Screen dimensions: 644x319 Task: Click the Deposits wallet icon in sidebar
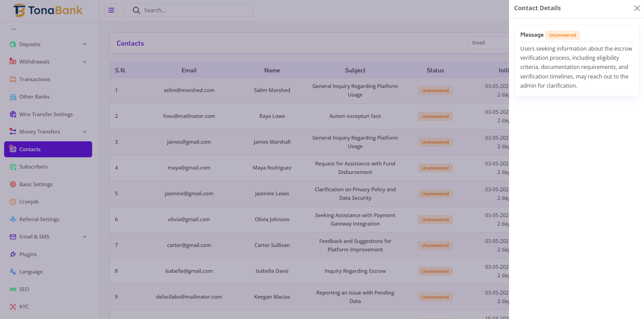coord(13,44)
